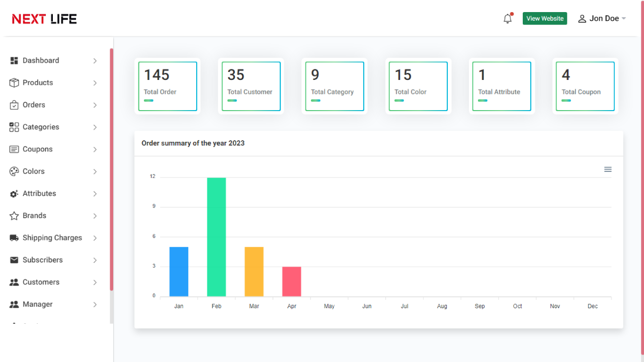This screenshot has height=362, width=644.
Task: Click the orange March bar
Action: click(x=254, y=271)
